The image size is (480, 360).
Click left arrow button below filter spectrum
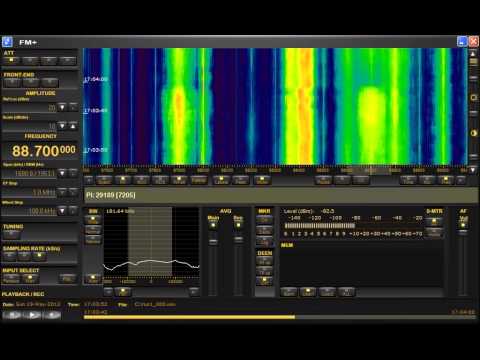point(108,292)
